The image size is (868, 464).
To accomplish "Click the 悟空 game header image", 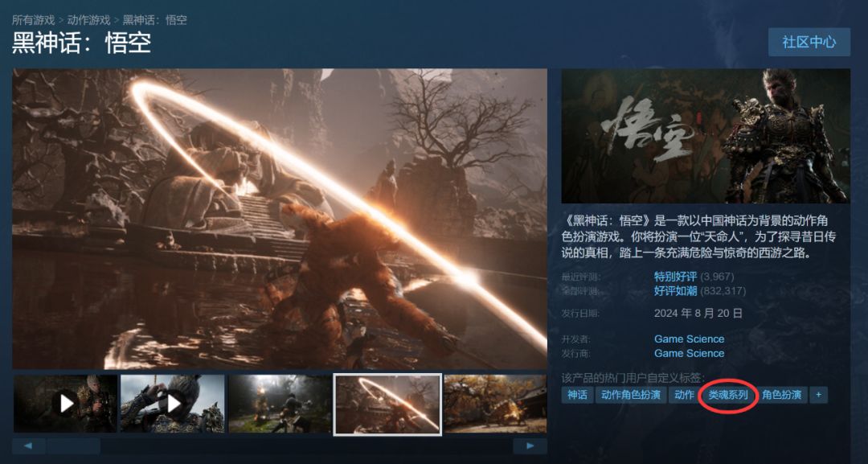I will [706, 136].
